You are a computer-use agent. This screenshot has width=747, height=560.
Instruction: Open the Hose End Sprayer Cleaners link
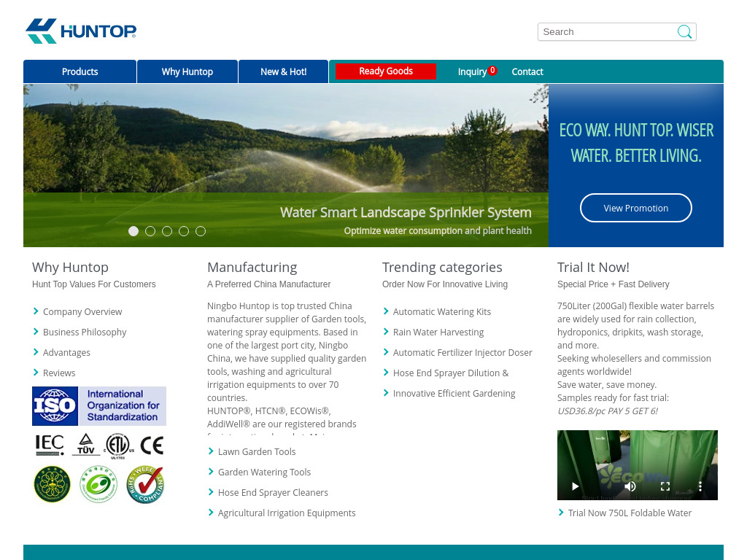tap(273, 493)
